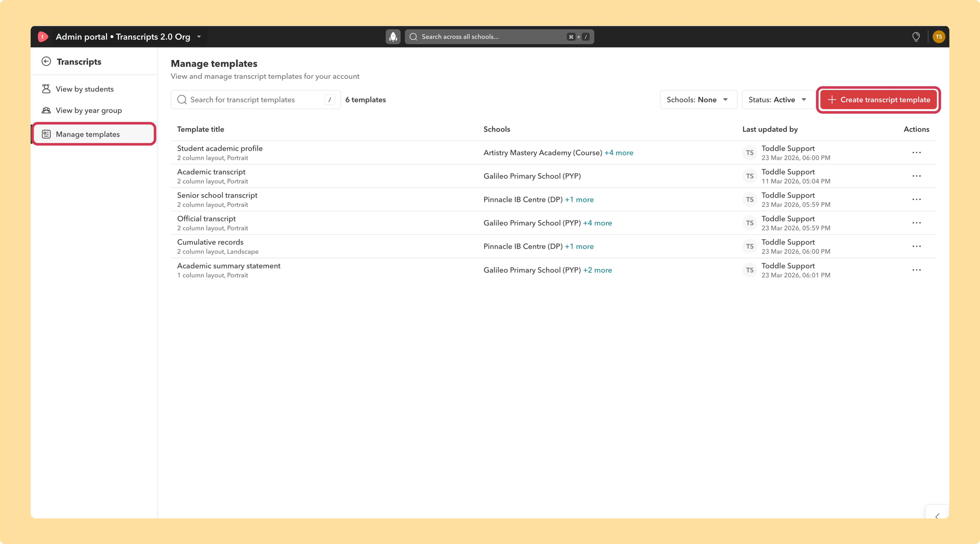Open actions menu for Cumulative records
Image resolution: width=980 pixels, height=544 pixels.
(x=917, y=246)
